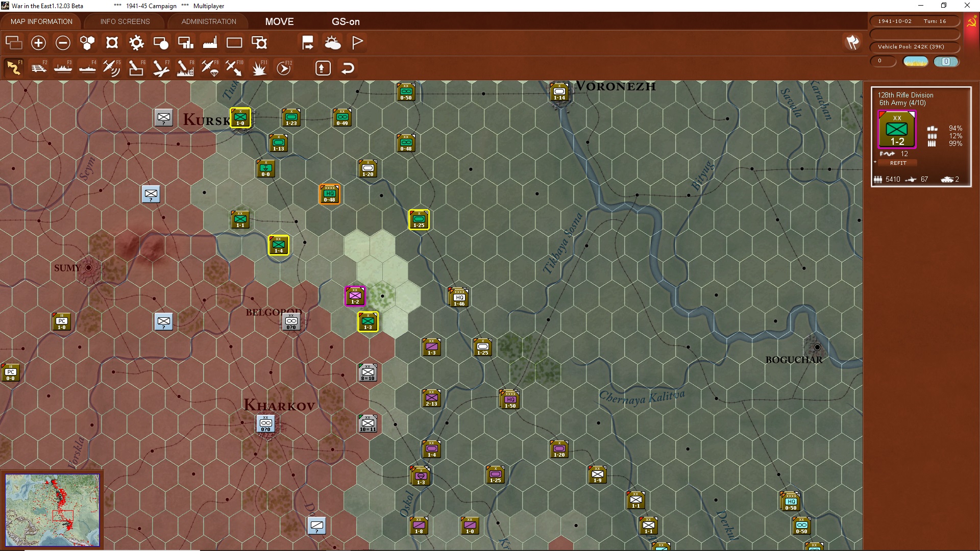Show the weather overlay icon
This screenshot has width=980, height=551.
pyautogui.click(x=333, y=43)
